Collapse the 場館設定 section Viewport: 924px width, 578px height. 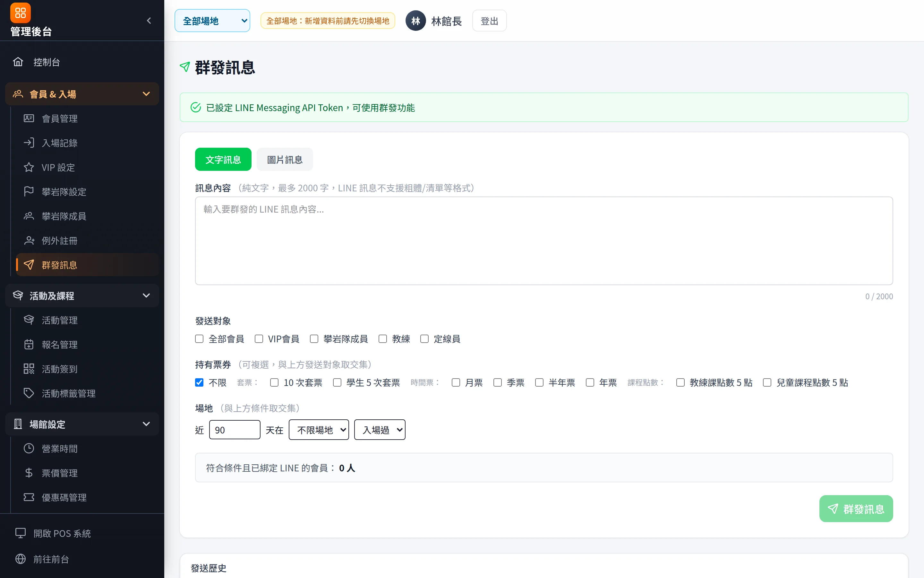click(x=82, y=424)
